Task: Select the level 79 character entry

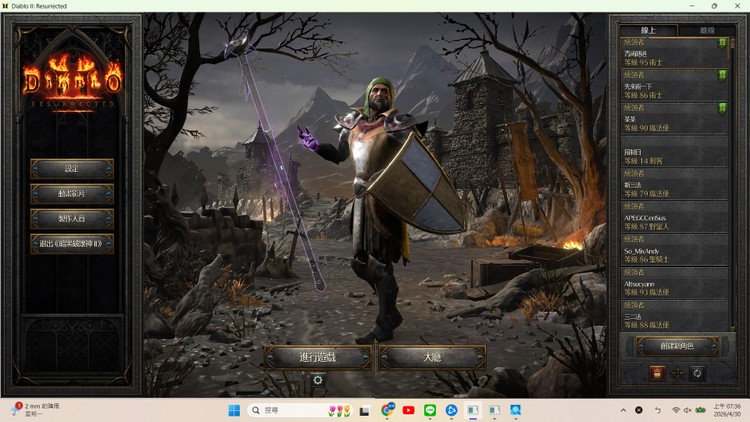Action: point(674,184)
